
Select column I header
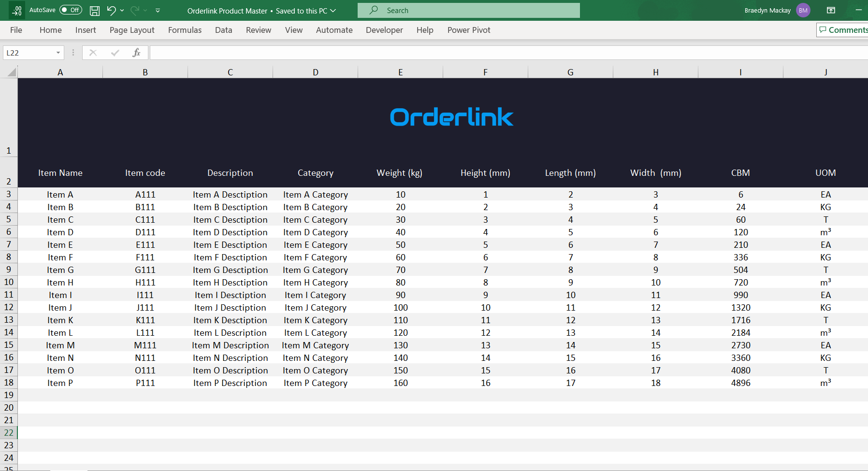tap(741, 72)
